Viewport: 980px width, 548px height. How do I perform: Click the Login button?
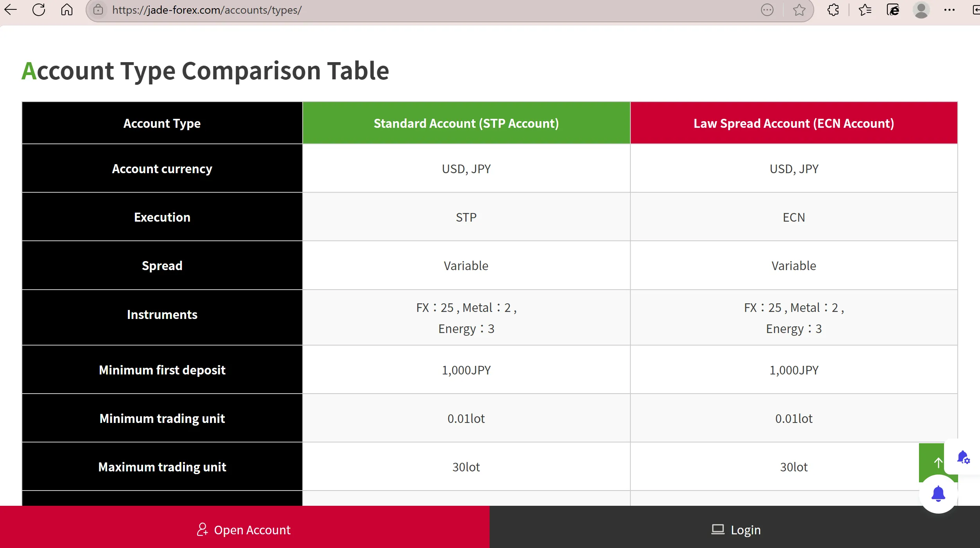735,530
